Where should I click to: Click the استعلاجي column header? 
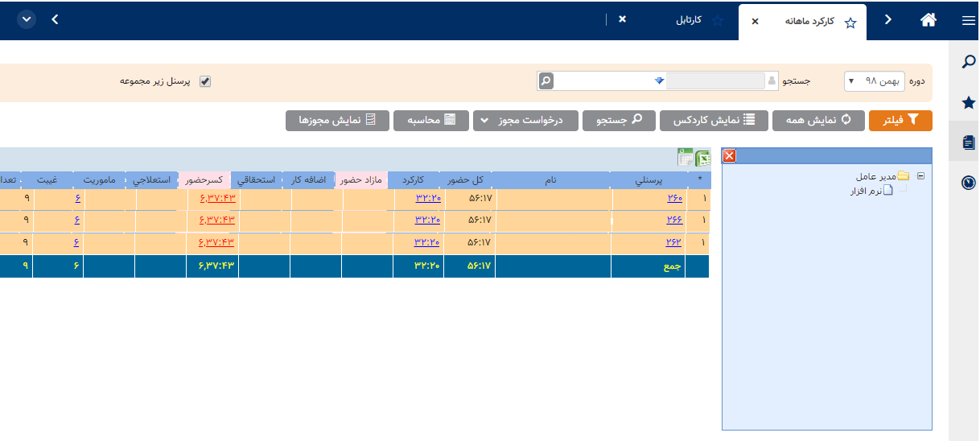[153, 180]
